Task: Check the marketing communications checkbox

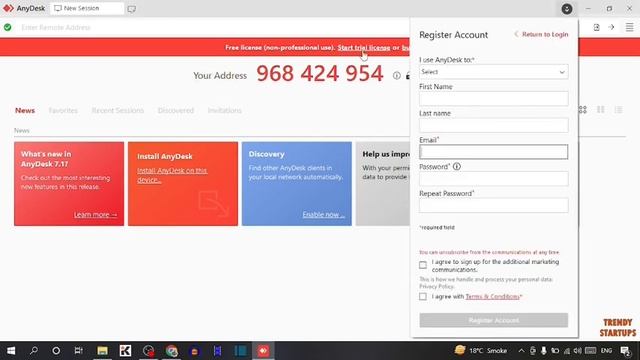Action: 423,265
